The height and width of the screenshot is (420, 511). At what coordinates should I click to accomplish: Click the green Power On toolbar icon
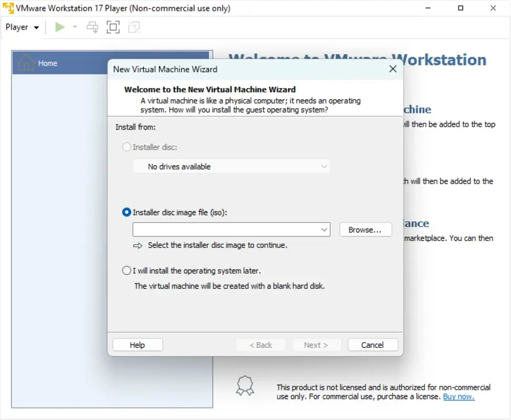click(x=59, y=27)
